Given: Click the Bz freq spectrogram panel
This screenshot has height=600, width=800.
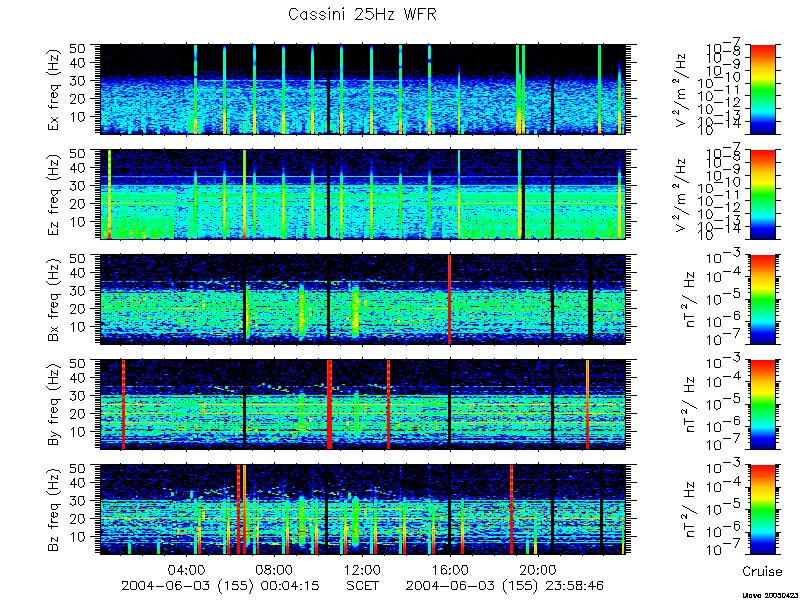Looking at the screenshot, I should 362,510.
